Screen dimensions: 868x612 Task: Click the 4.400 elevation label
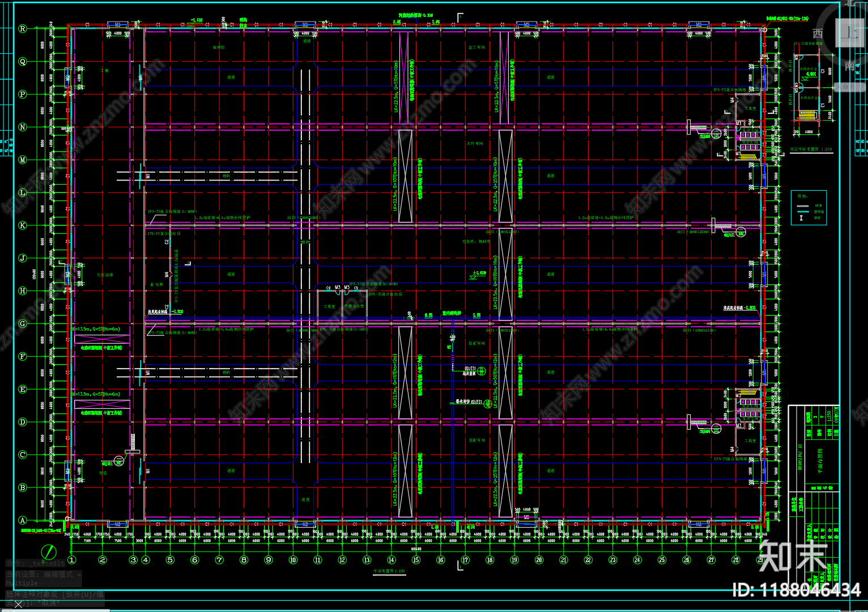811,74
